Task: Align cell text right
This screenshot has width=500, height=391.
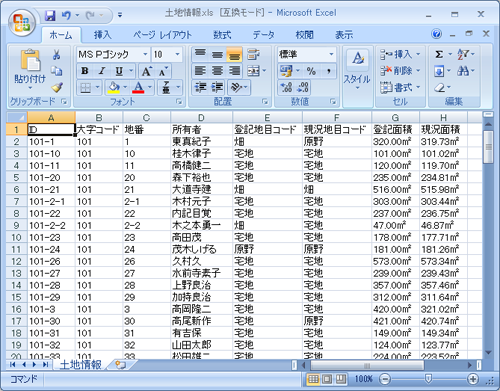Action: pyautogui.click(x=234, y=71)
